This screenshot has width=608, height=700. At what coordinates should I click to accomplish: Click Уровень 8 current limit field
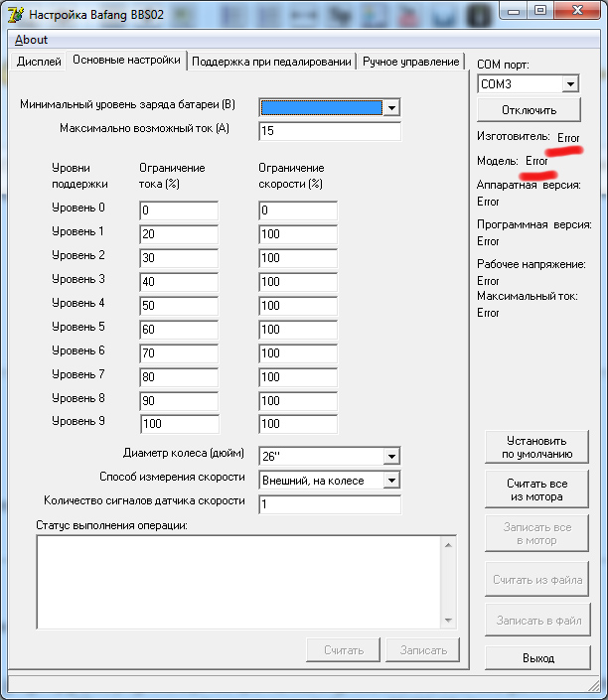[x=179, y=401]
